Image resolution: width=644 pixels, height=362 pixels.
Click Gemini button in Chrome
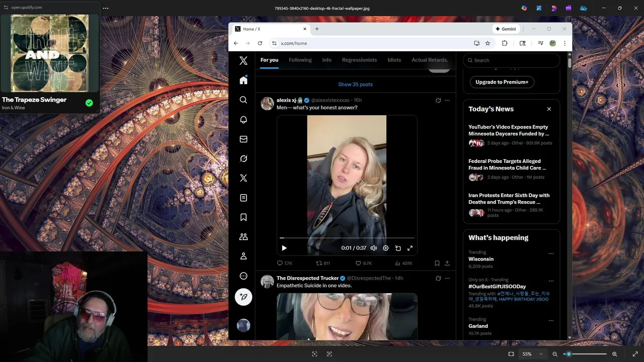coord(506,29)
